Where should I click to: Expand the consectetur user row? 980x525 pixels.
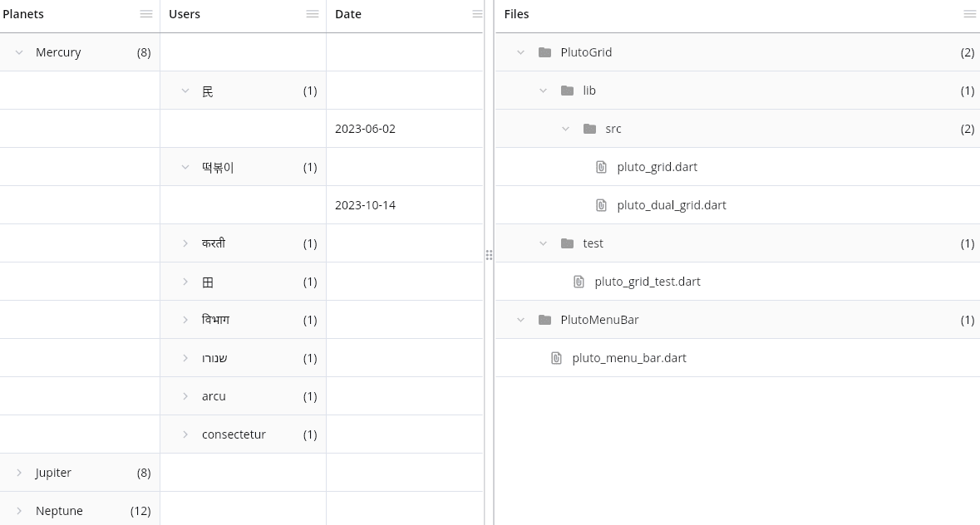(185, 434)
